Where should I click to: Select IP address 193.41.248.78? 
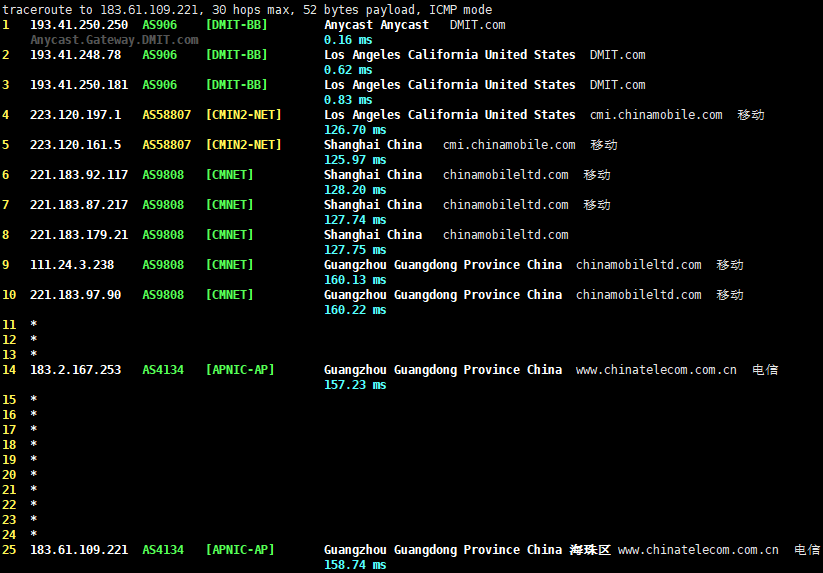[75, 55]
